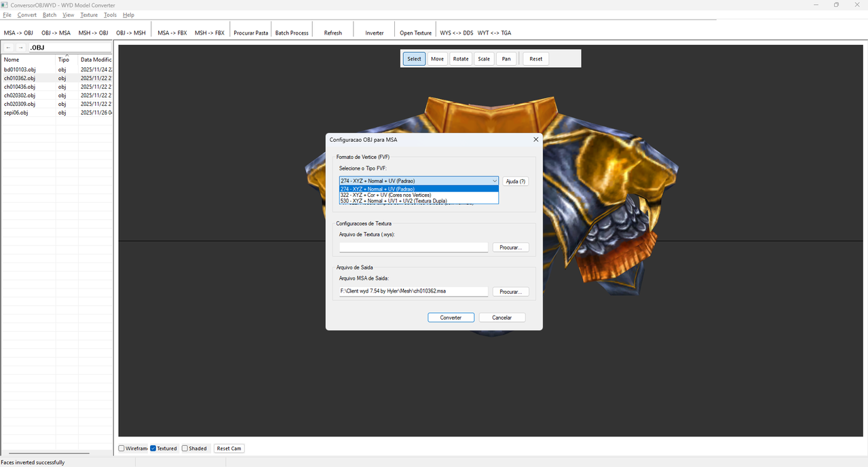
Task: Click the texture file (.wys) input field
Action: (413, 248)
